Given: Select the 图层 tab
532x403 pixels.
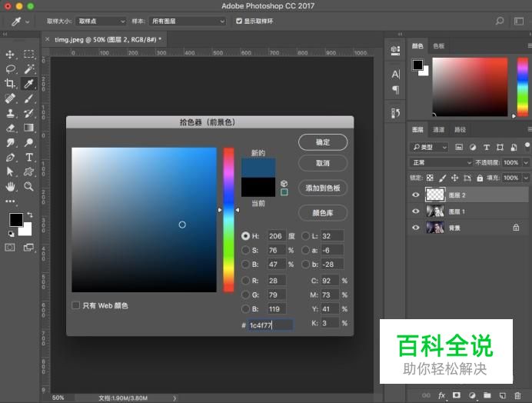Looking at the screenshot, I should click(x=417, y=129).
